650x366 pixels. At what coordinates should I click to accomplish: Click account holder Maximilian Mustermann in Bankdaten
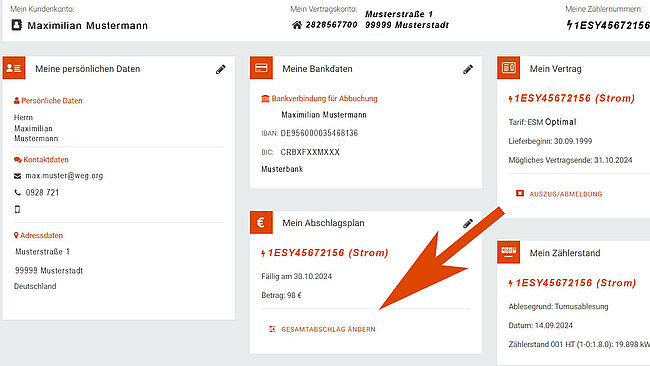click(324, 115)
